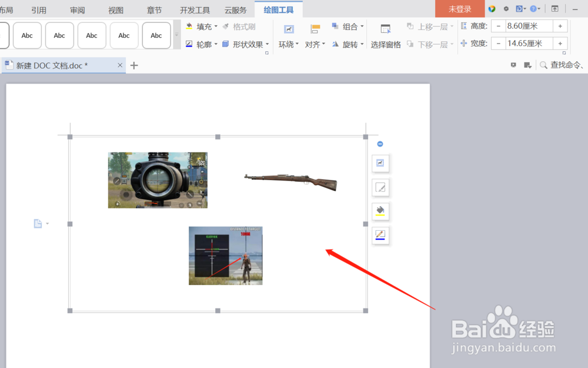Open a new document tab with plus
Screen dimensions: 588x368
click(134, 65)
